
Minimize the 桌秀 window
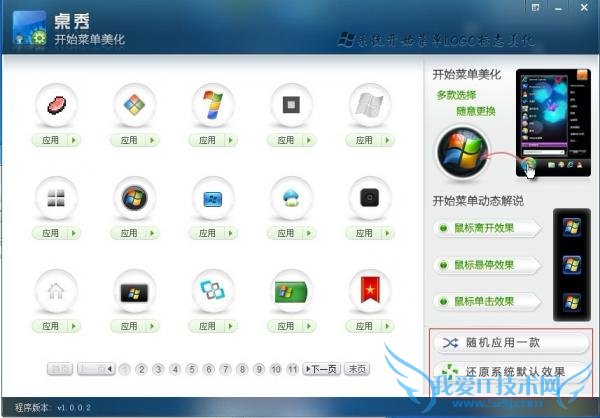point(559,8)
